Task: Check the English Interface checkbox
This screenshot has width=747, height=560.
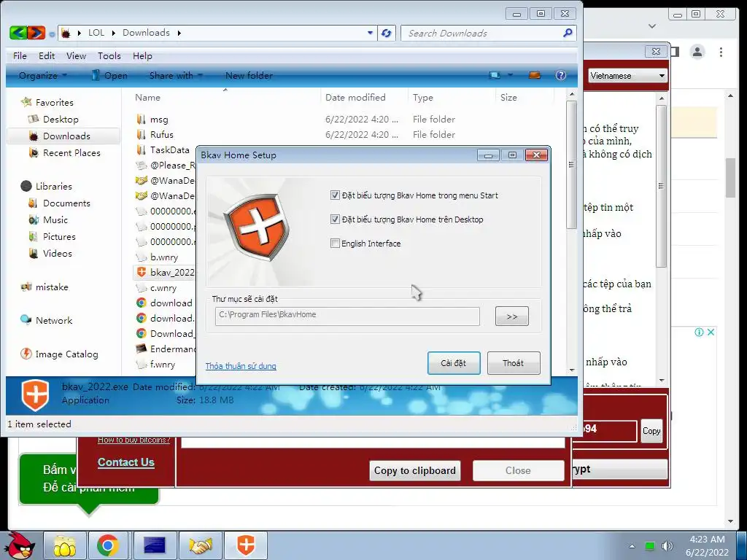Action: tap(335, 244)
